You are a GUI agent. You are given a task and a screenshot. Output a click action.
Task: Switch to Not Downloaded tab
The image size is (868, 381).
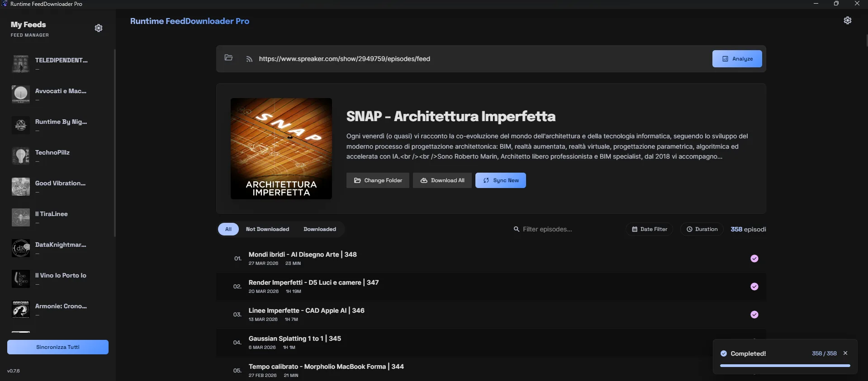click(267, 229)
